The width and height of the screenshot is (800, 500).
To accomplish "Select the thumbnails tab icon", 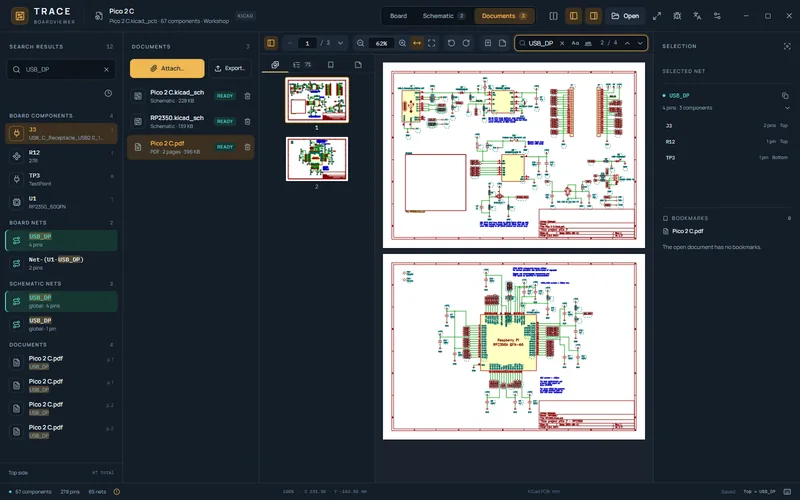I will (275, 65).
